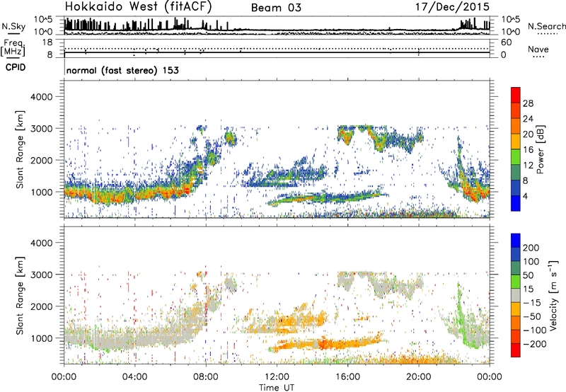Click the 'Nave' legend label
This screenshot has height=392, width=566.
[x=538, y=50]
